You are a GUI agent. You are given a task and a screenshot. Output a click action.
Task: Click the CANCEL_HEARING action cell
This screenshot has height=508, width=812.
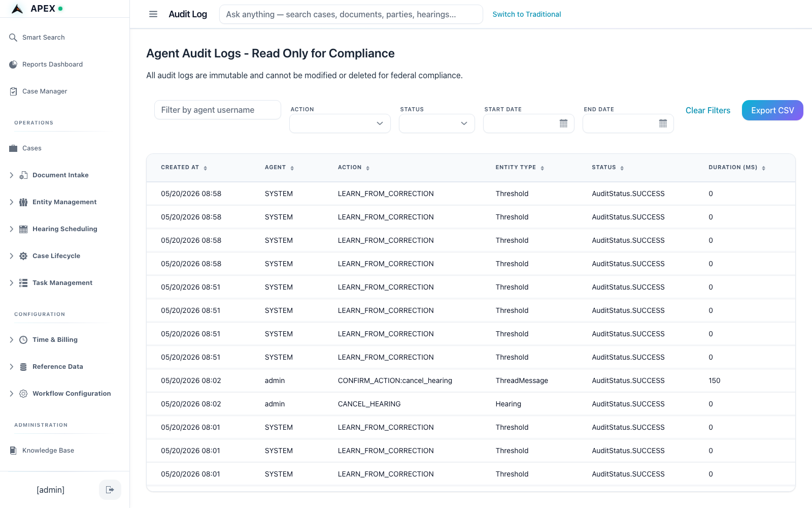pyautogui.click(x=369, y=404)
